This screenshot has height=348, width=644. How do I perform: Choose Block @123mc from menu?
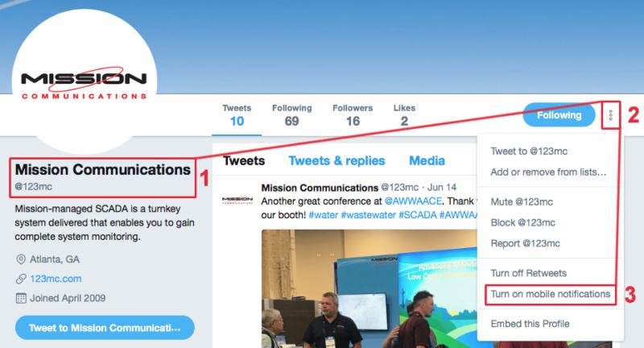(x=522, y=222)
